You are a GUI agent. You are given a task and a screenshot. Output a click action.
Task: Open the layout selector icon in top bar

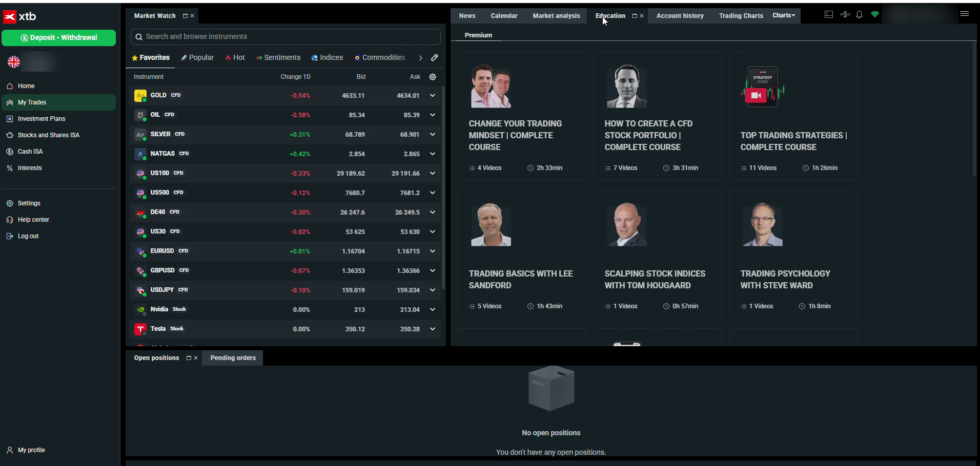(829, 15)
